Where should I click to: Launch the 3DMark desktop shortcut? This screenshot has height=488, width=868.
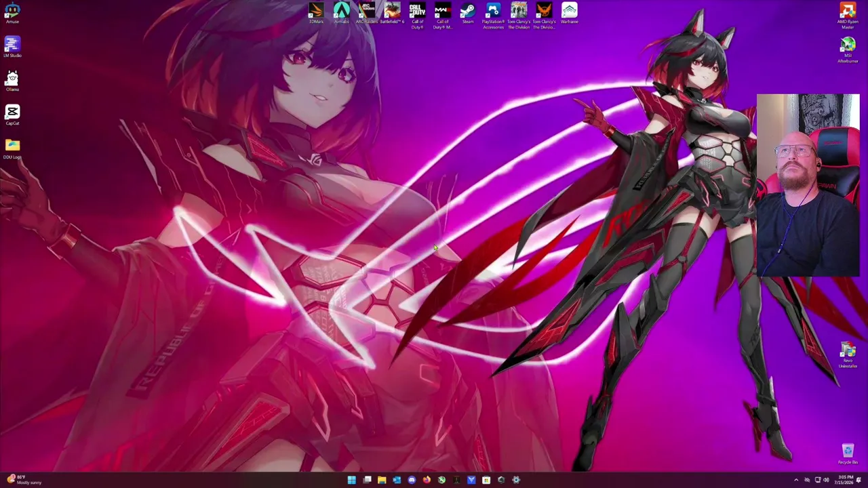coord(316,13)
